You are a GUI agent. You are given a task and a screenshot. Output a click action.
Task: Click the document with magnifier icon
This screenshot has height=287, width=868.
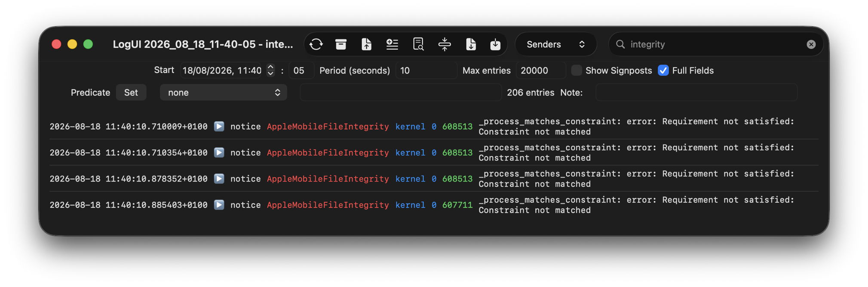tap(418, 44)
